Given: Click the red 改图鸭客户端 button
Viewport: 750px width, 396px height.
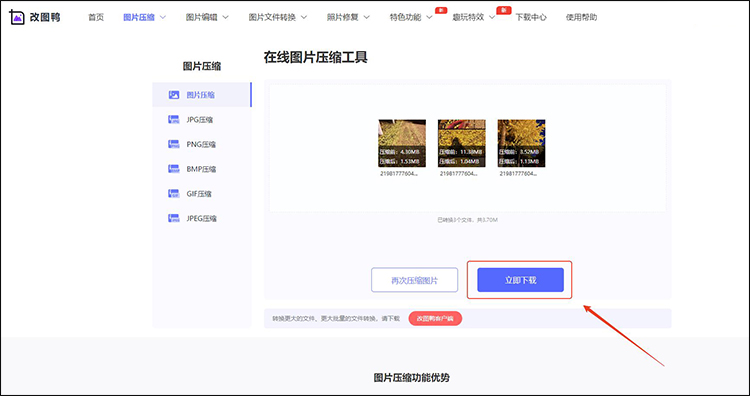Looking at the screenshot, I should [435, 318].
